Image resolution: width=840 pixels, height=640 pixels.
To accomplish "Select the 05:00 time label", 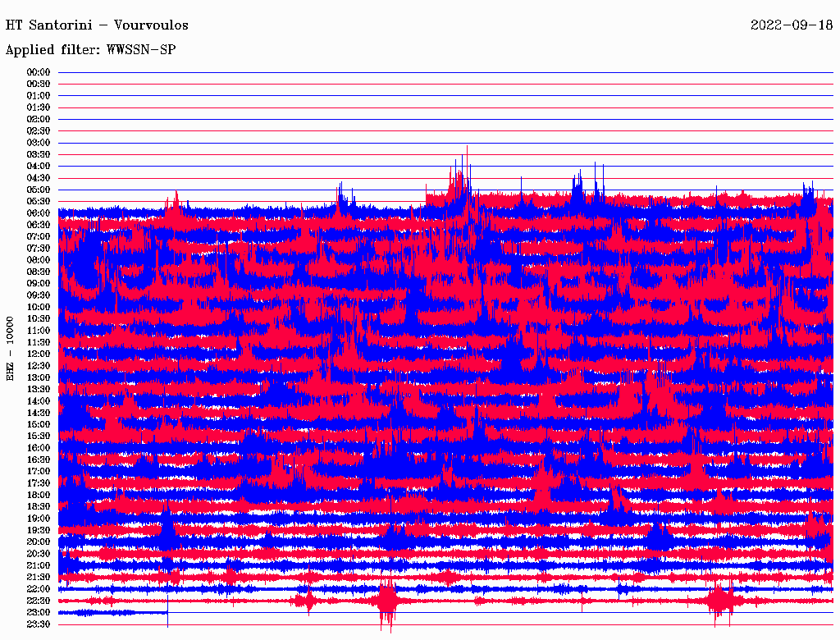I will click(39, 190).
